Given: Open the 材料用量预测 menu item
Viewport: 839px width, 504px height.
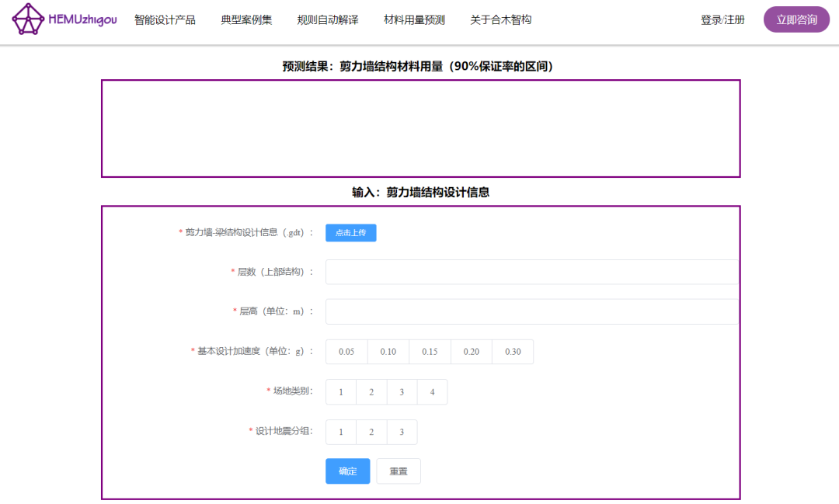Looking at the screenshot, I should pos(414,20).
